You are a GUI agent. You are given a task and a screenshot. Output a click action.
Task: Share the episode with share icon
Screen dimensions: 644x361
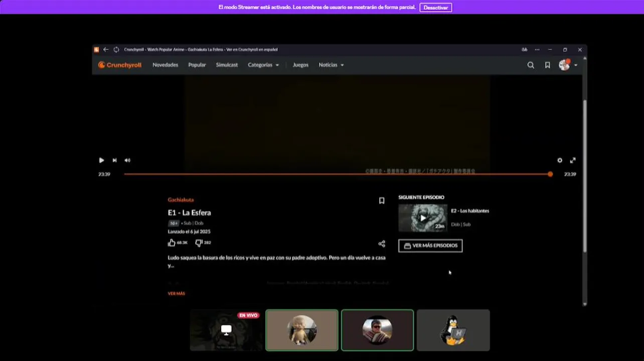382,244
